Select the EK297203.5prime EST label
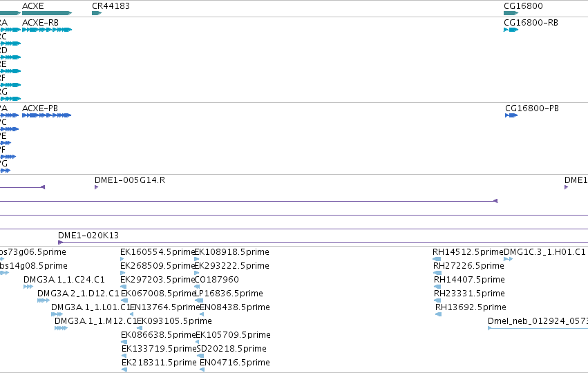The width and height of the screenshot is (588, 373). pos(158,280)
